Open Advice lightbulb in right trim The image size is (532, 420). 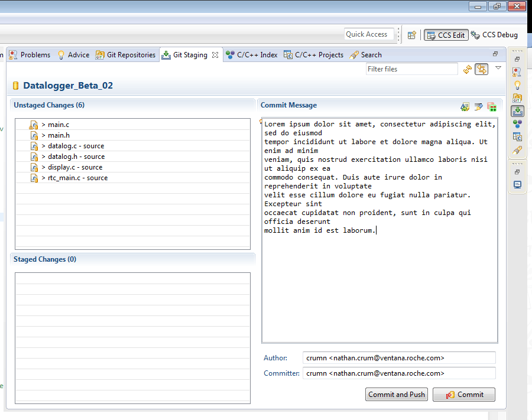[x=517, y=85]
